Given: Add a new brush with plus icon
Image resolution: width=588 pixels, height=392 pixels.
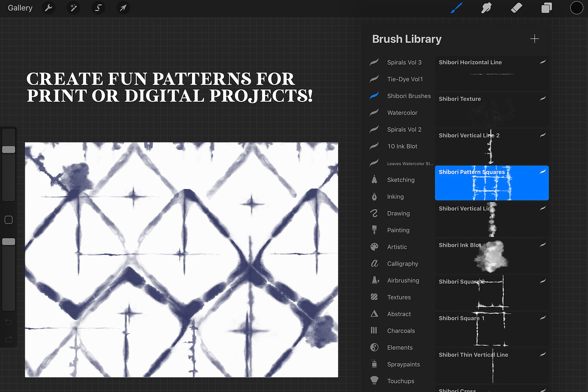Looking at the screenshot, I should pyautogui.click(x=535, y=39).
